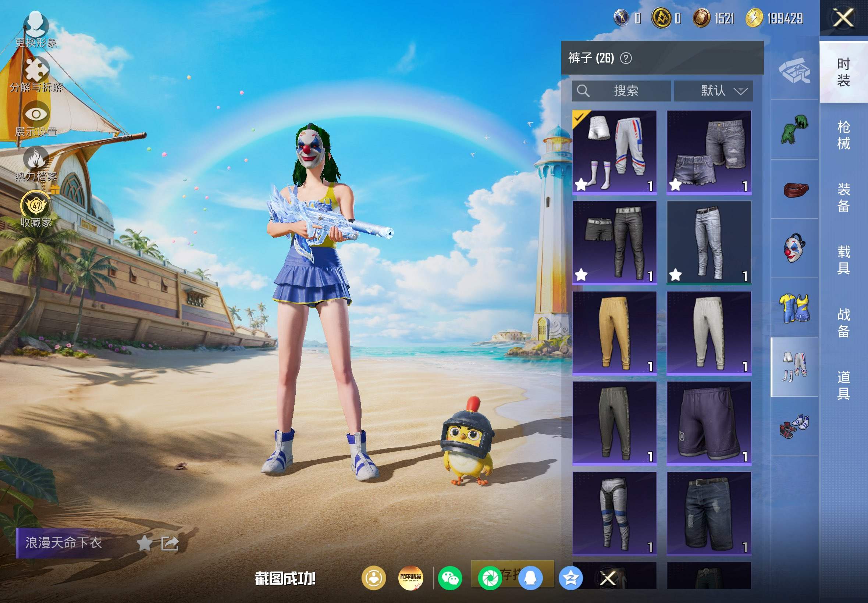Open the shoes category

794,426
